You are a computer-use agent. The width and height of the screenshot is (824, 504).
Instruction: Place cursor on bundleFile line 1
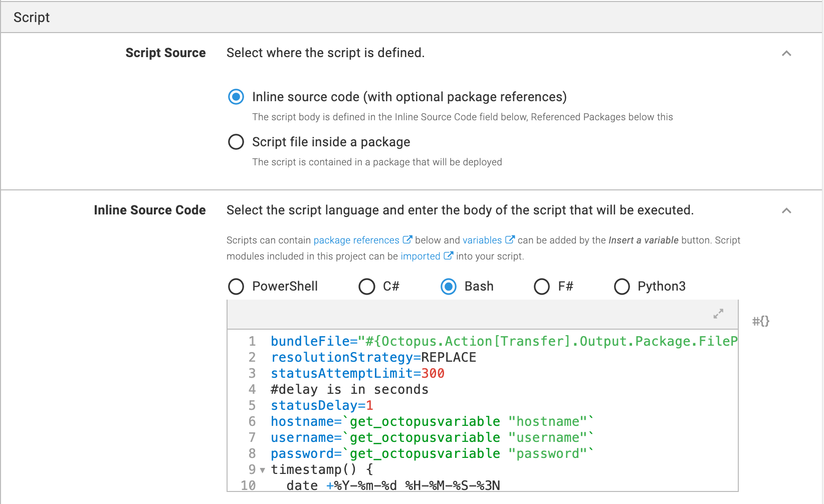[504, 341]
